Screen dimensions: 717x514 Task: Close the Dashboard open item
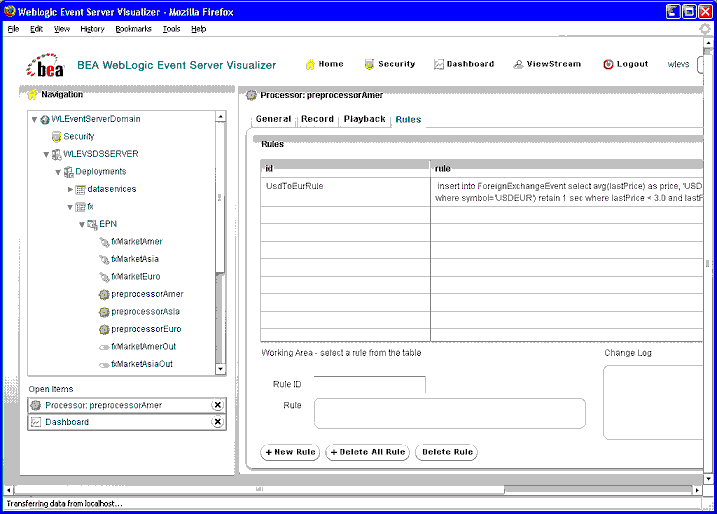pyautogui.click(x=218, y=422)
